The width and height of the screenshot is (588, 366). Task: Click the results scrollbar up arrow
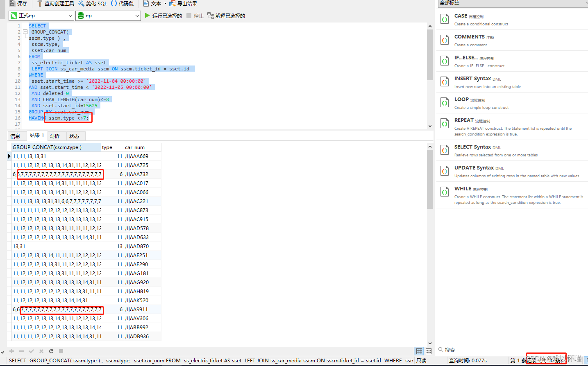tap(430, 147)
